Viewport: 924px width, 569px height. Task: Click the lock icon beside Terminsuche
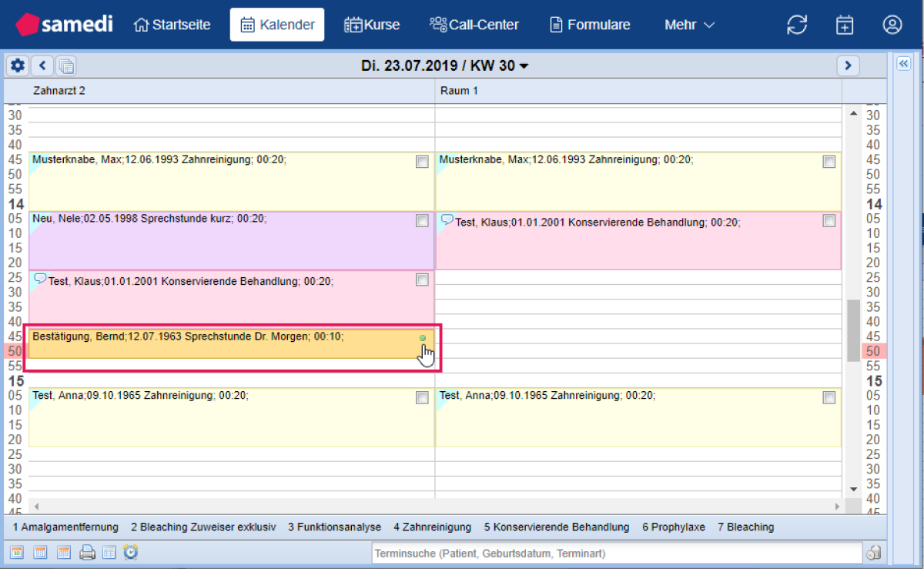(x=873, y=553)
